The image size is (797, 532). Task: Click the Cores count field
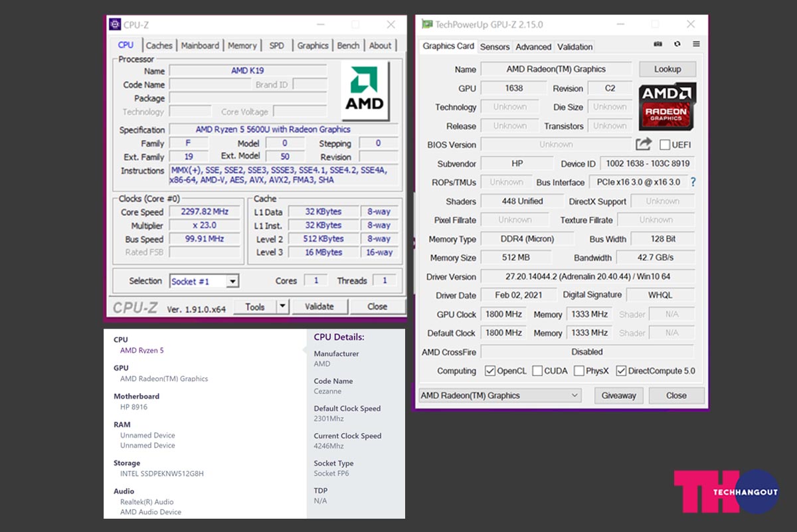point(316,280)
